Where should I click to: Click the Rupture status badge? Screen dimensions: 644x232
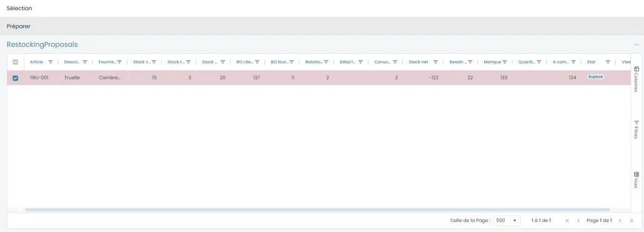coord(595,77)
